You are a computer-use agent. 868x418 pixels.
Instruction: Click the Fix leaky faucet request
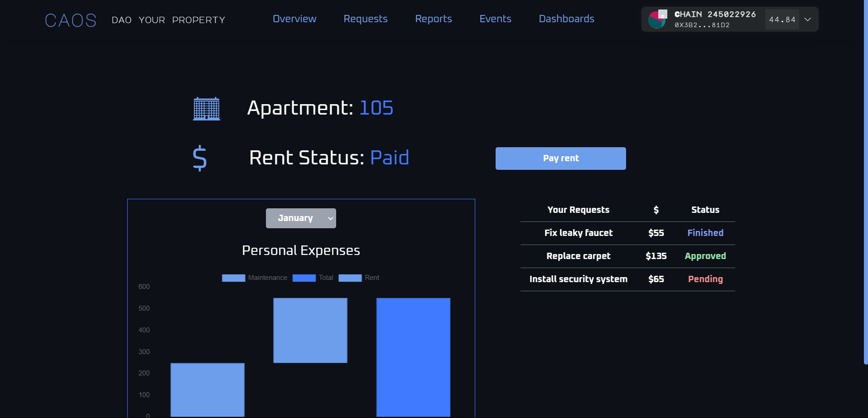(x=579, y=233)
